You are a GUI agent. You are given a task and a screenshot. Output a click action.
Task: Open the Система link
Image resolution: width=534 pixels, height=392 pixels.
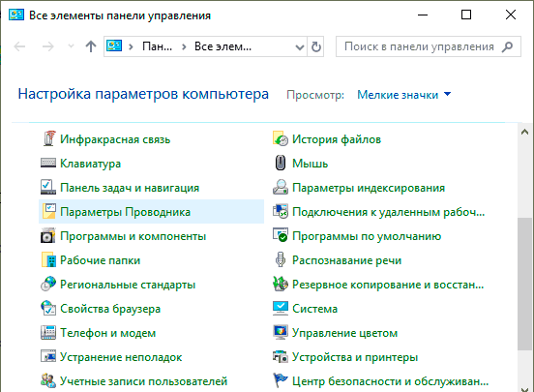pos(314,309)
